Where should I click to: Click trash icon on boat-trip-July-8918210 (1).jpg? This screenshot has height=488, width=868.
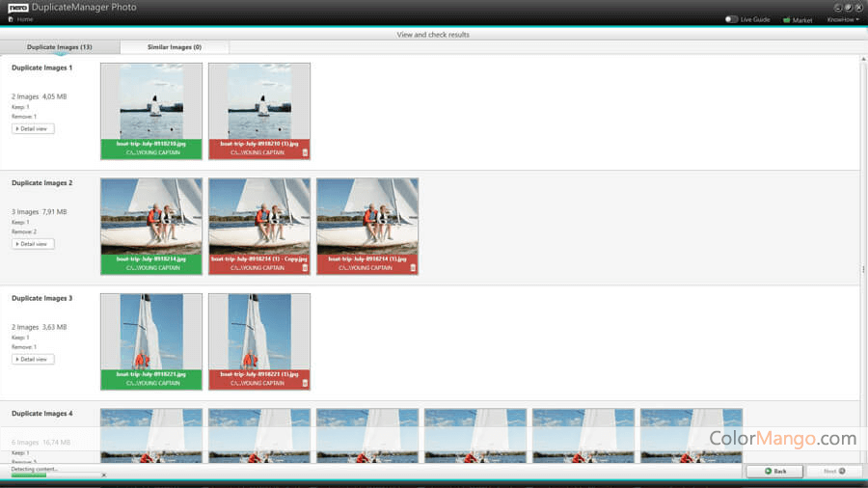pos(305,152)
